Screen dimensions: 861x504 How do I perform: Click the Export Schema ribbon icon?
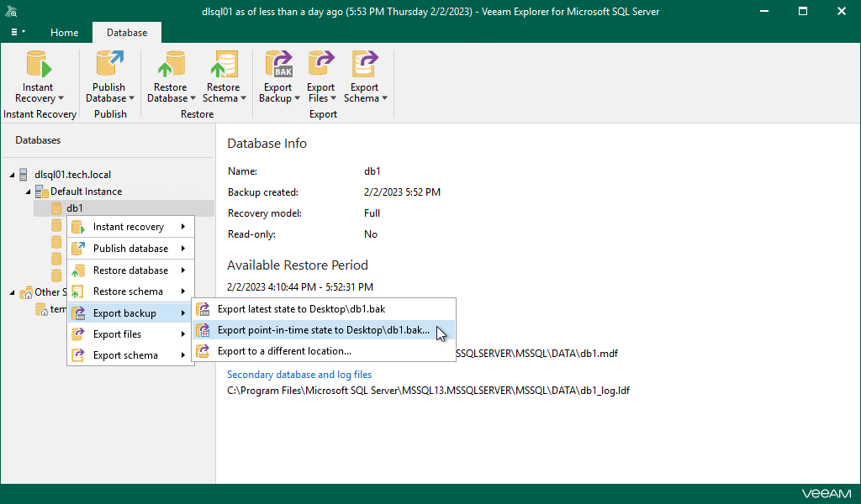[365, 64]
